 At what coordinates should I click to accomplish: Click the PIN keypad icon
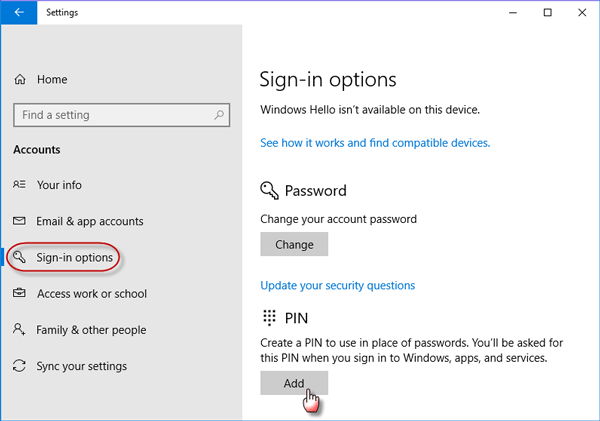coord(269,318)
